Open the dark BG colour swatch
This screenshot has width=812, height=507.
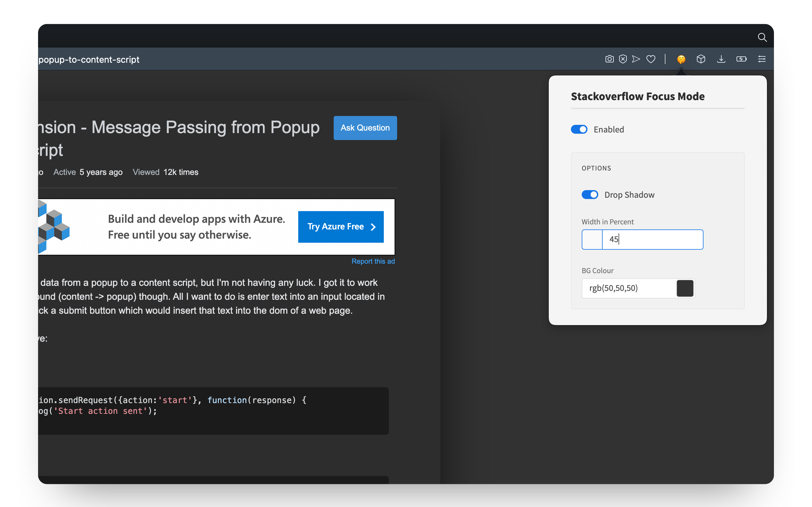click(685, 288)
